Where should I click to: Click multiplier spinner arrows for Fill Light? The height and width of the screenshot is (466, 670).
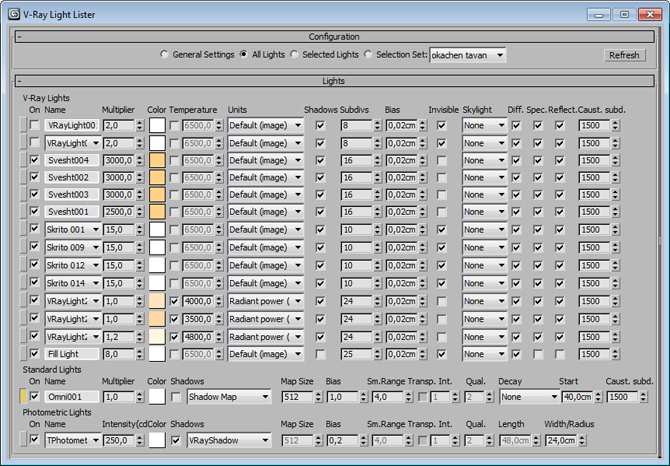pyautogui.click(x=140, y=354)
